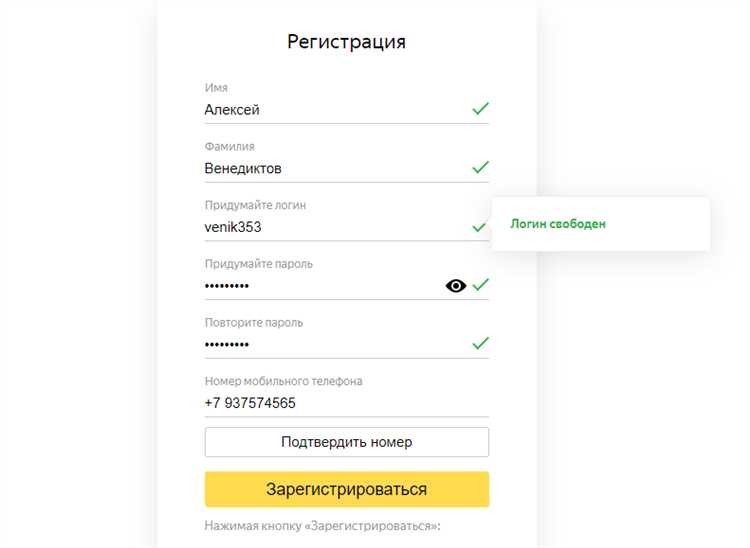Click the green checkmark next to Алексей
Image resolution: width=750 pixels, height=548 pixels.
pos(481,109)
